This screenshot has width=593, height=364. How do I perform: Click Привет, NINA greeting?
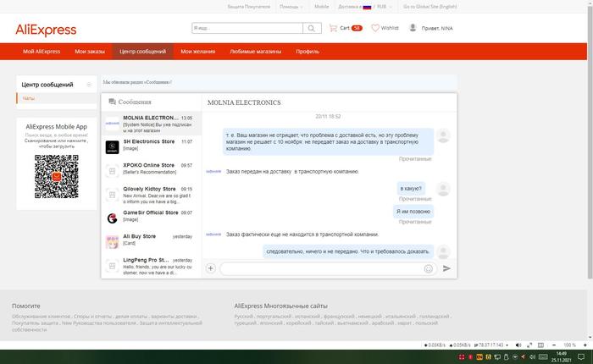click(x=437, y=28)
